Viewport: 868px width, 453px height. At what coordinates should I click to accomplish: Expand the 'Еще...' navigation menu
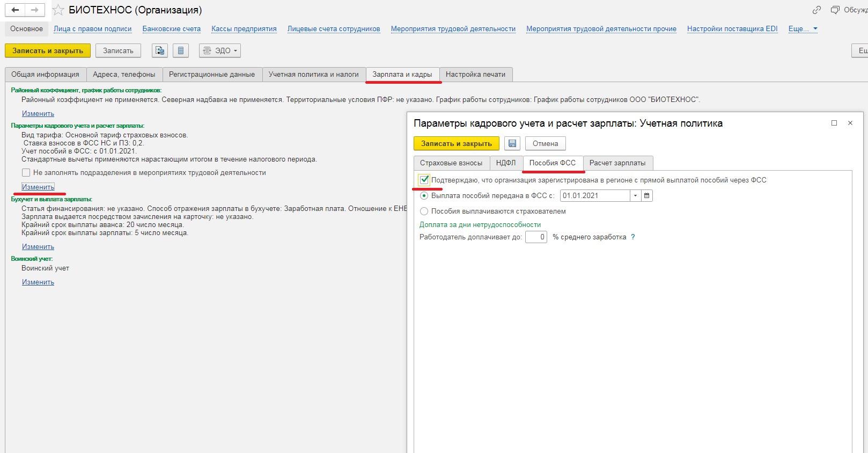803,29
